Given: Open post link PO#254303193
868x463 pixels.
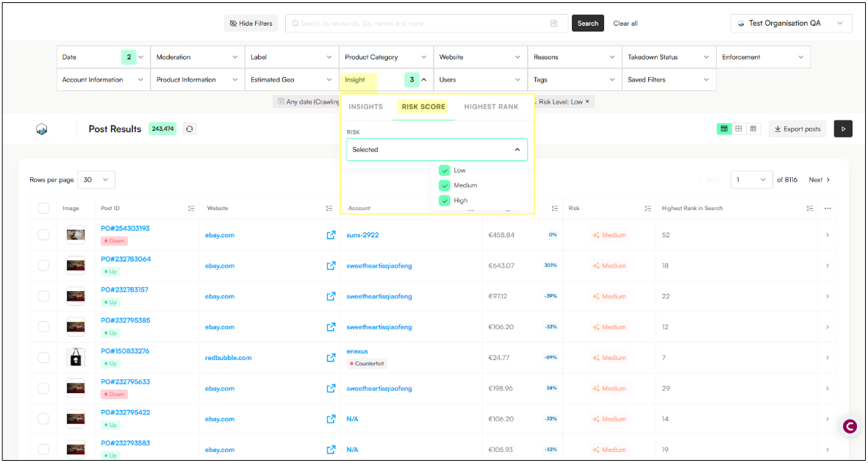Looking at the screenshot, I should (125, 229).
